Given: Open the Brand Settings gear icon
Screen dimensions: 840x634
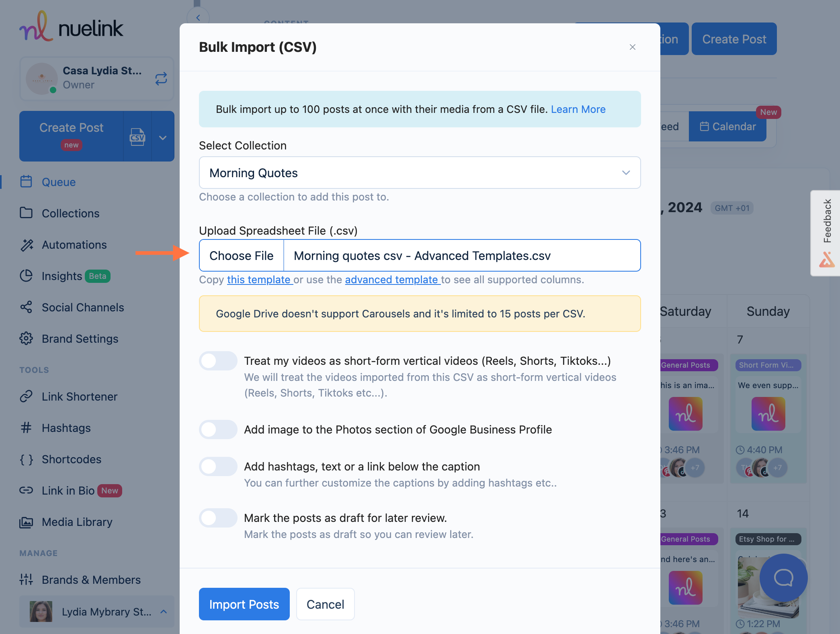Looking at the screenshot, I should tap(26, 338).
